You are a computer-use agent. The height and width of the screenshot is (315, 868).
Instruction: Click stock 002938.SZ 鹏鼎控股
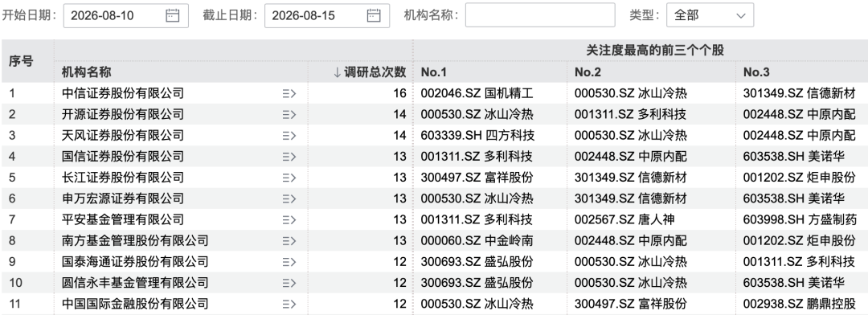coord(799,304)
